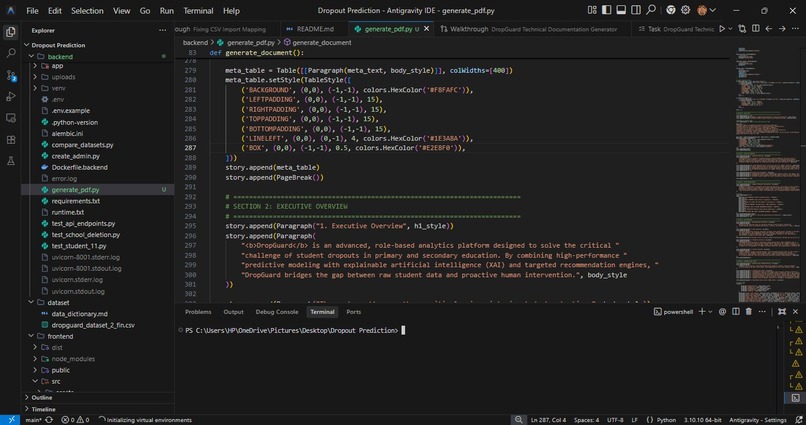Toggle bottom panel visibility
The height and width of the screenshot is (425, 806).
[621, 10]
